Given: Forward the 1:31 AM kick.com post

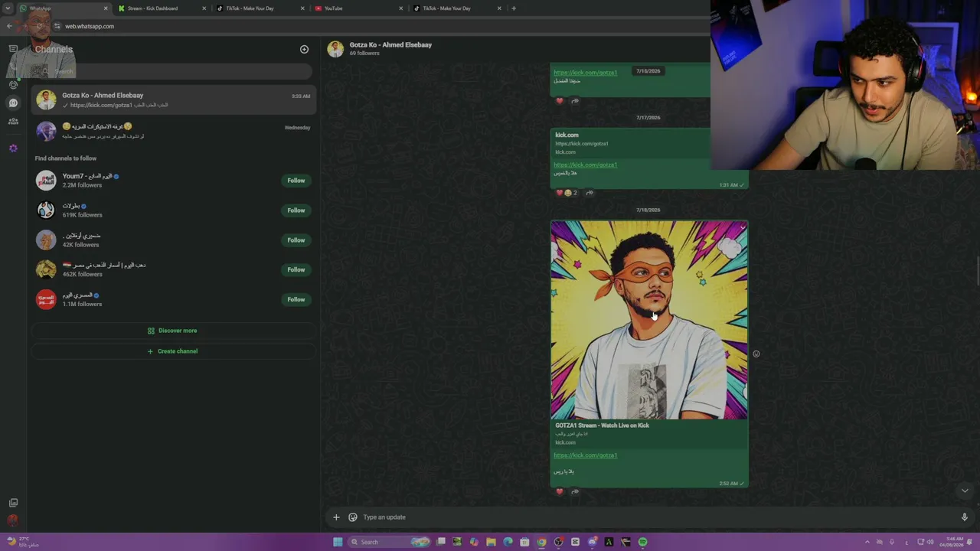Looking at the screenshot, I should [590, 193].
